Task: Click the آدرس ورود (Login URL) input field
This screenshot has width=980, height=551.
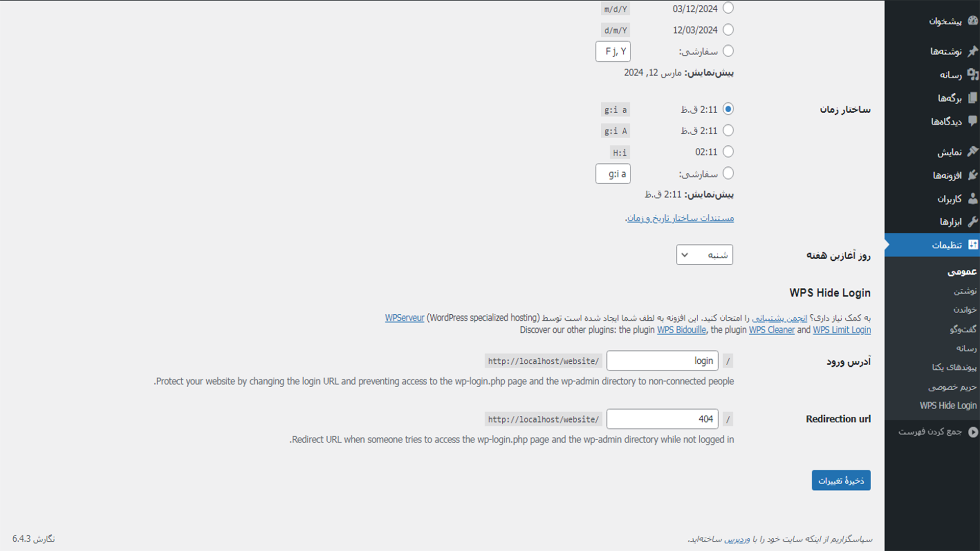Action: [661, 361]
